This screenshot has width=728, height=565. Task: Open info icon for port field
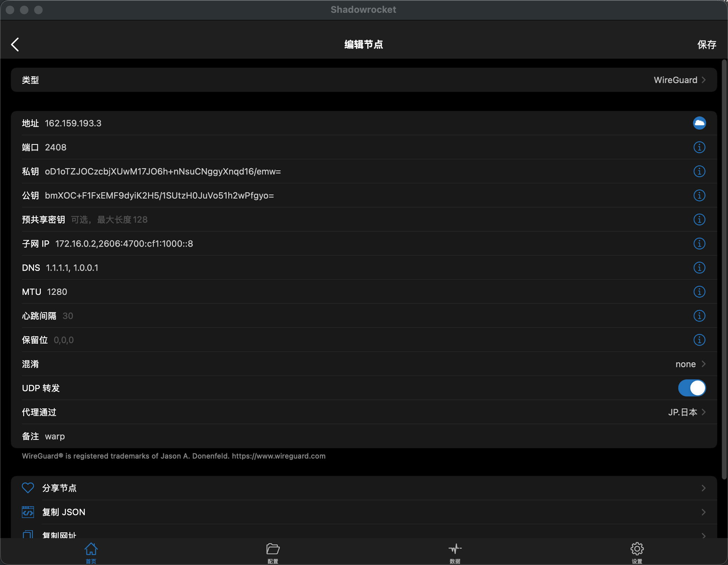699,147
